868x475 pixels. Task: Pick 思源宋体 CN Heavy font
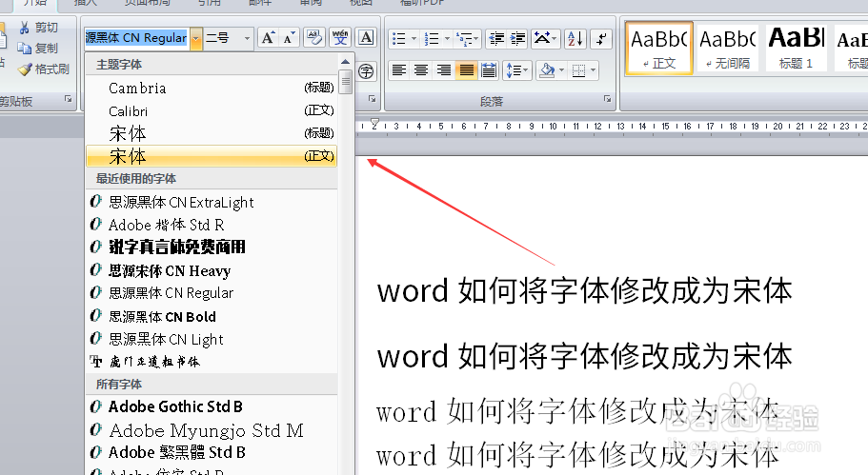point(212,270)
